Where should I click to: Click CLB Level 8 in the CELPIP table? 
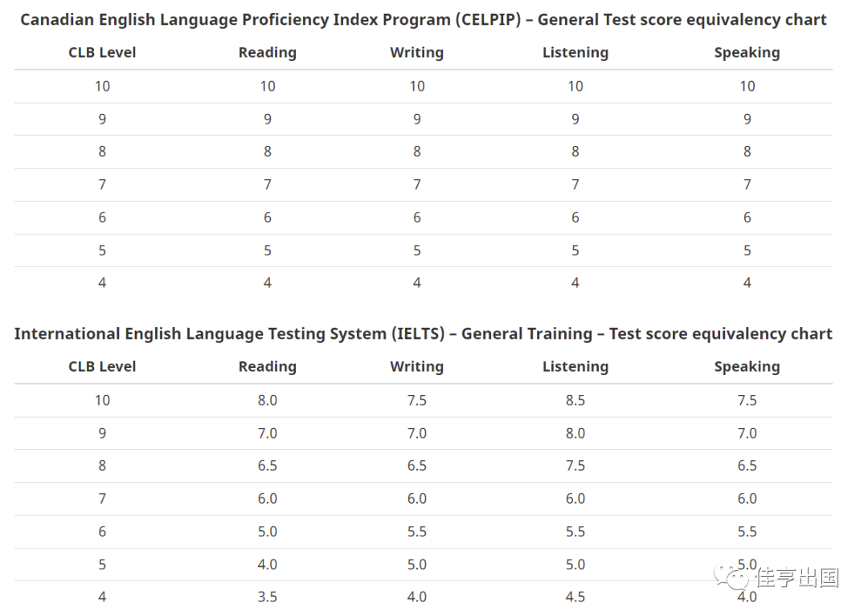102,152
